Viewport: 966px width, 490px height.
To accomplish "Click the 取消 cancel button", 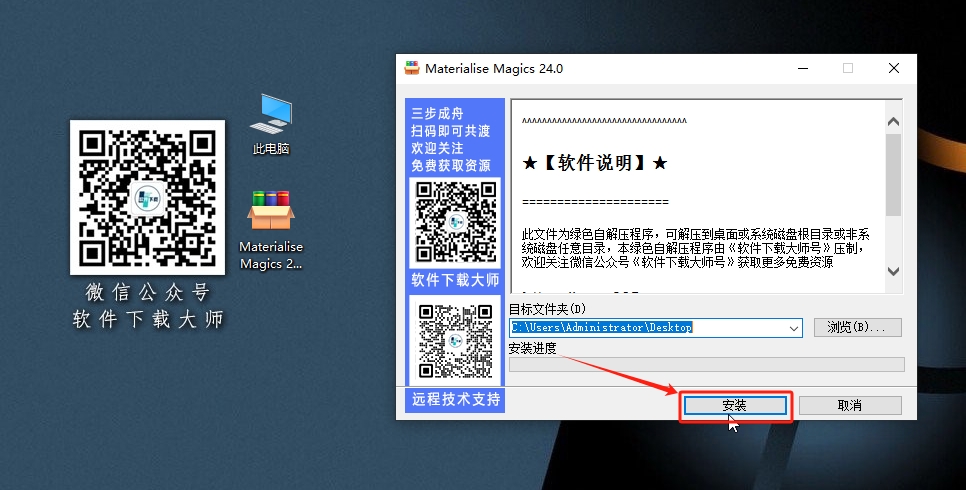I will (850, 405).
